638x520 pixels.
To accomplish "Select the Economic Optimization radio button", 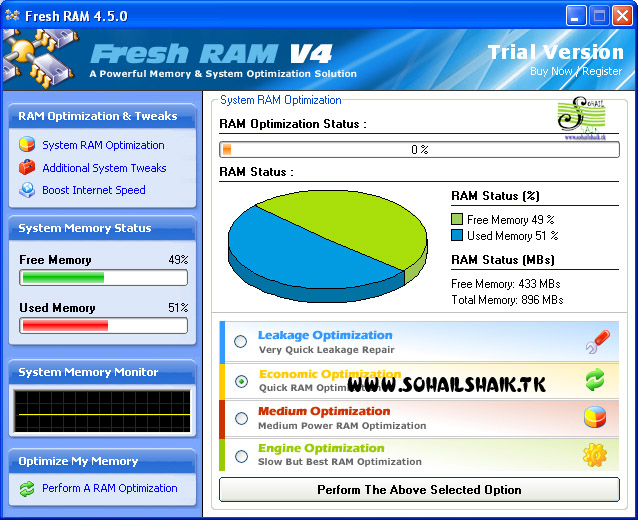I will click(241, 381).
